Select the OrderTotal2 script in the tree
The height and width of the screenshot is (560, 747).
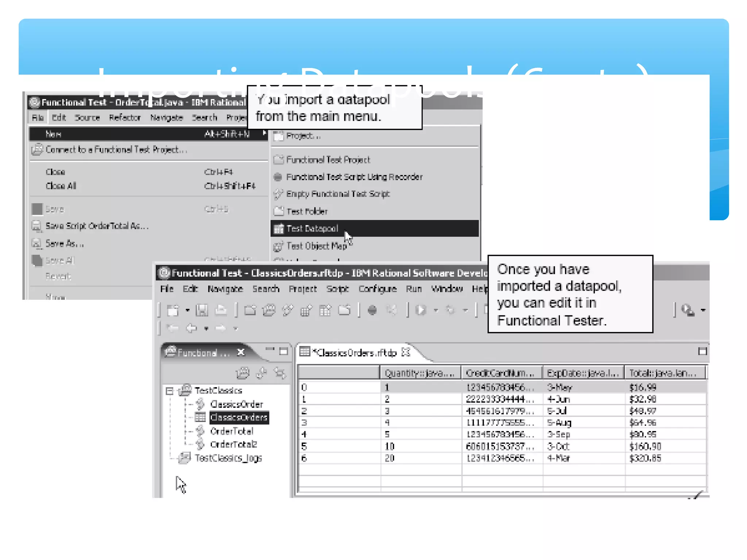[x=233, y=444]
